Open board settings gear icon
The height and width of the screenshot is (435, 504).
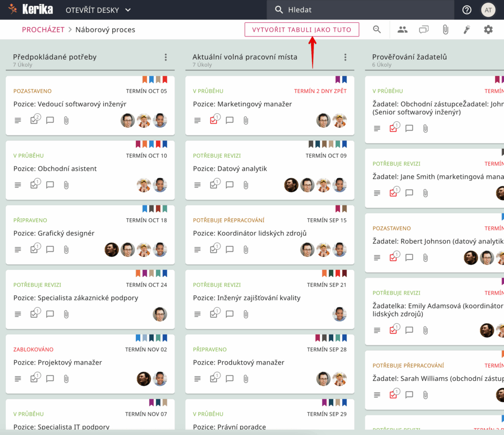[x=488, y=30]
